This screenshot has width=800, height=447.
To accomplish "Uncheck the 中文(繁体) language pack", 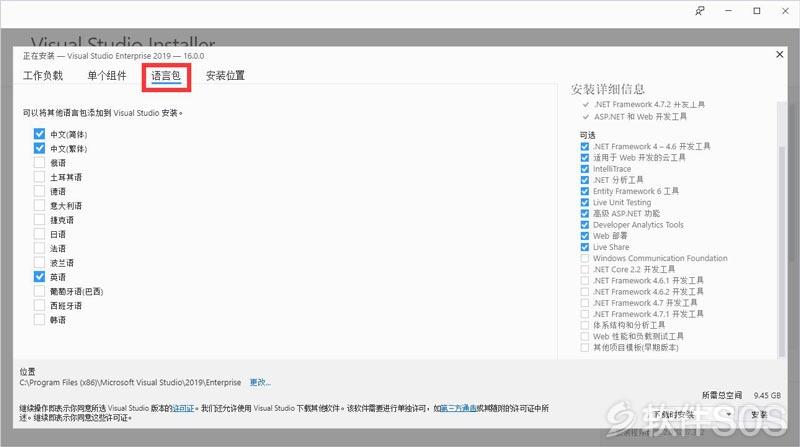I will (39, 148).
